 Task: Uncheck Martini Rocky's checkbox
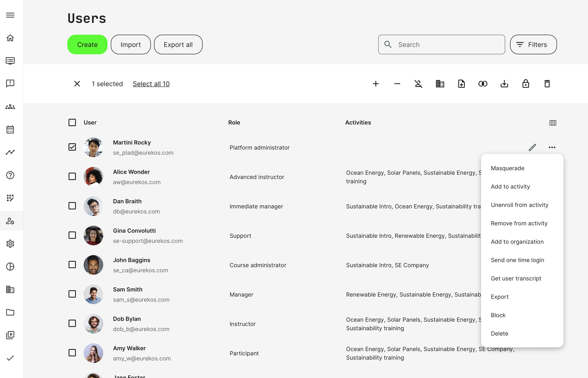tap(72, 147)
